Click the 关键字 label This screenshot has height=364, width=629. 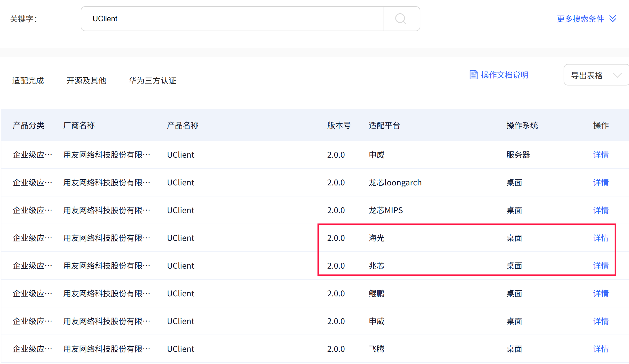click(x=24, y=19)
